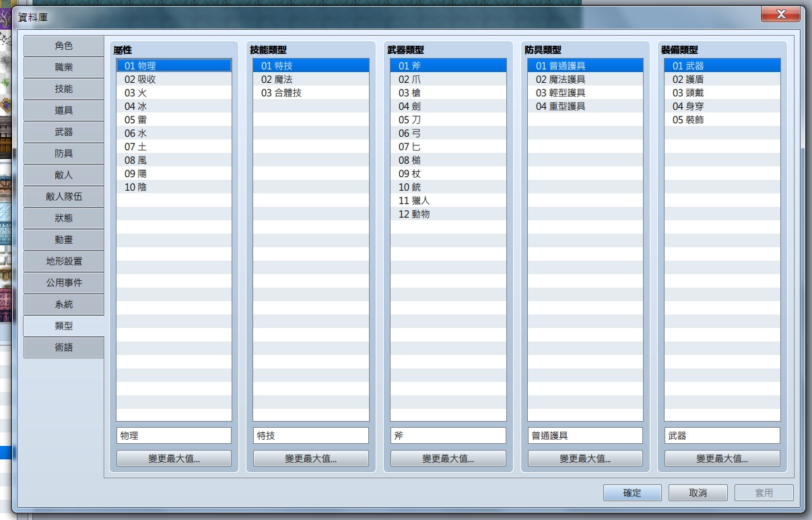Select armor type 03 輕型護具
The width and height of the screenshot is (812, 520).
coord(586,93)
